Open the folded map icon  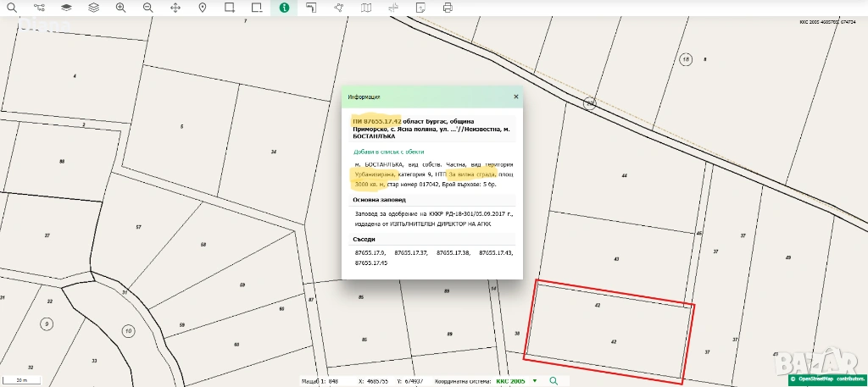coord(366,8)
